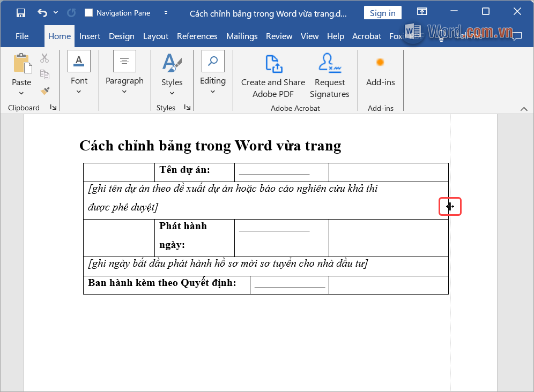This screenshot has height=392, width=534.
Task: Open the Clipboard dialog launcher
Action: (x=54, y=108)
